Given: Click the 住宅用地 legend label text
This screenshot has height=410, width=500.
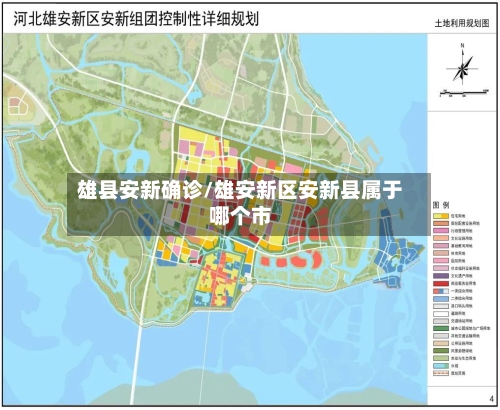Looking at the screenshot, I should (458, 216).
